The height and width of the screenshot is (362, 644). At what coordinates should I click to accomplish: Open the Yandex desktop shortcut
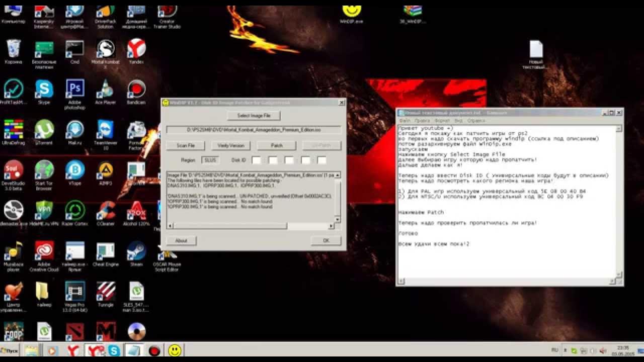(136, 52)
